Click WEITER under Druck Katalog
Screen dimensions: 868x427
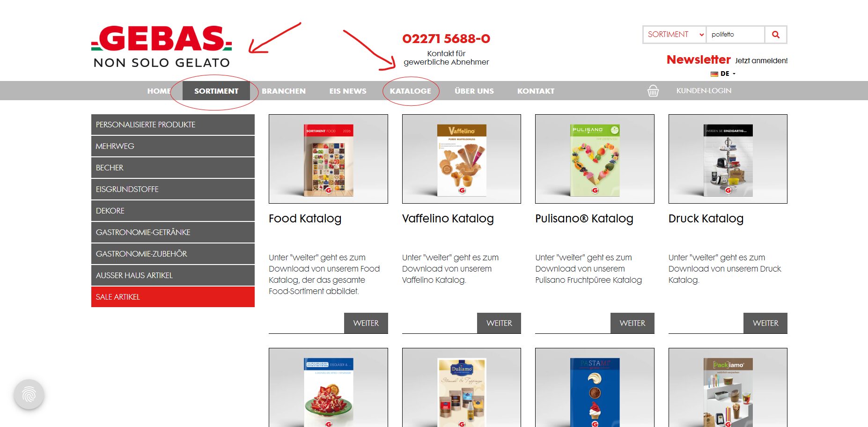(x=765, y=323)
